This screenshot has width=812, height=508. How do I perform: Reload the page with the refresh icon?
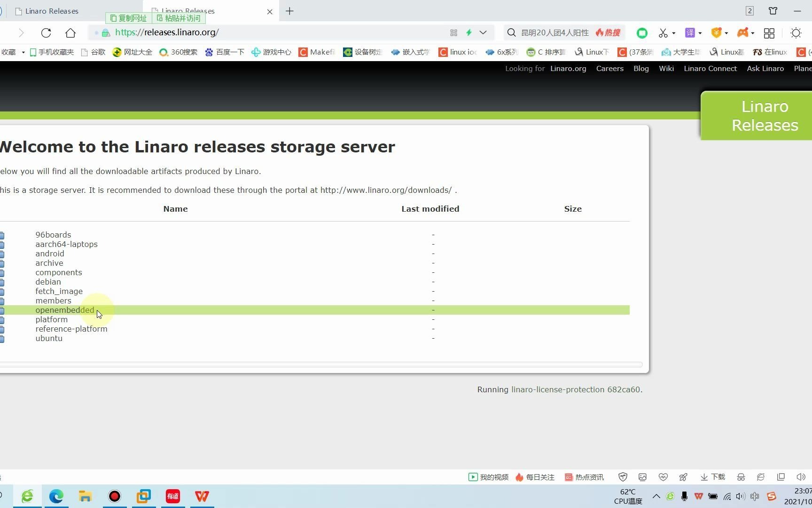click(x=46, y=33)
